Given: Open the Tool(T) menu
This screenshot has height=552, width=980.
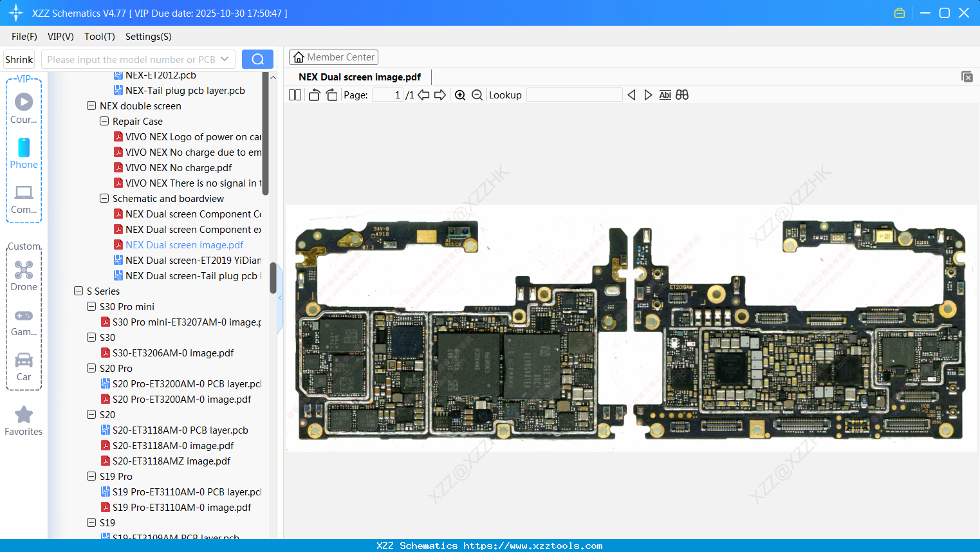Looking at the screenshot, I should [x=99, y=37].
